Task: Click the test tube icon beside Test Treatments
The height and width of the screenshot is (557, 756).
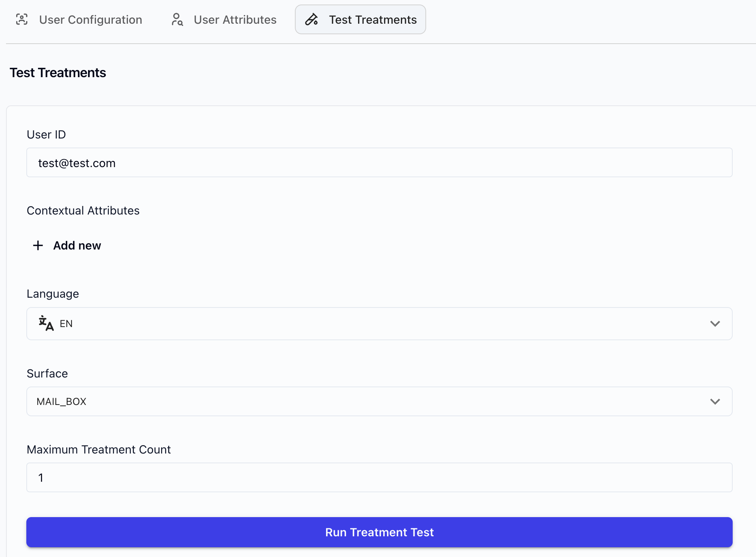Action: (312, 20)
